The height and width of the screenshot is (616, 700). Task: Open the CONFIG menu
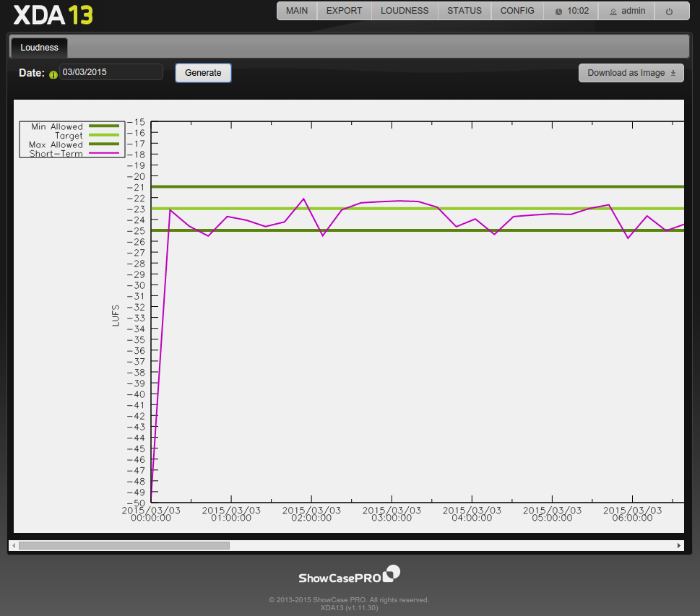tap(517, 11)
